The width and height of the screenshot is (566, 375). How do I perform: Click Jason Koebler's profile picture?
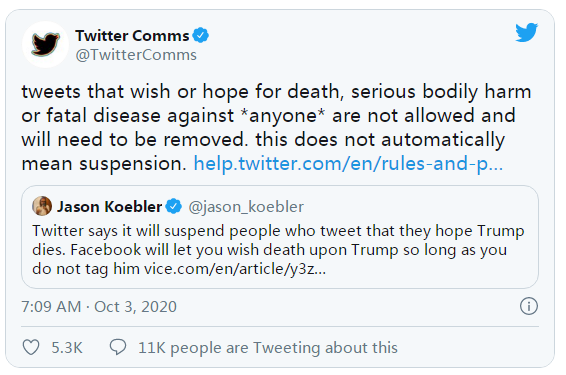point(42,206)
